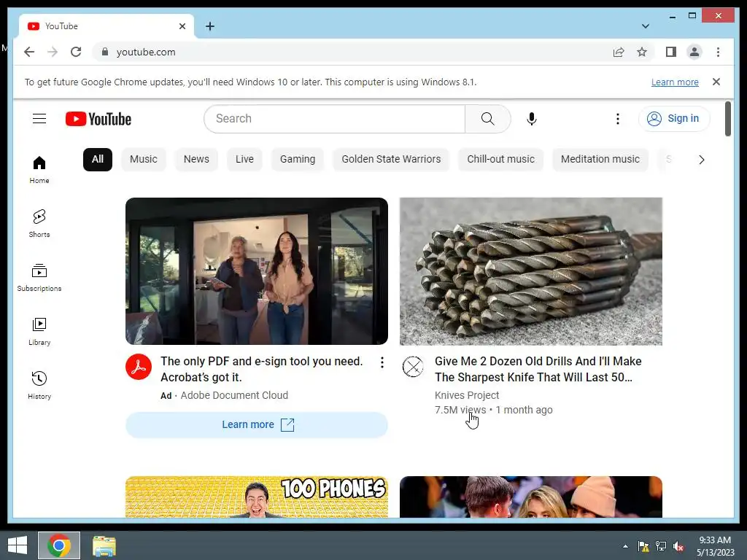Select the Golden State Warriors chip

391,159
